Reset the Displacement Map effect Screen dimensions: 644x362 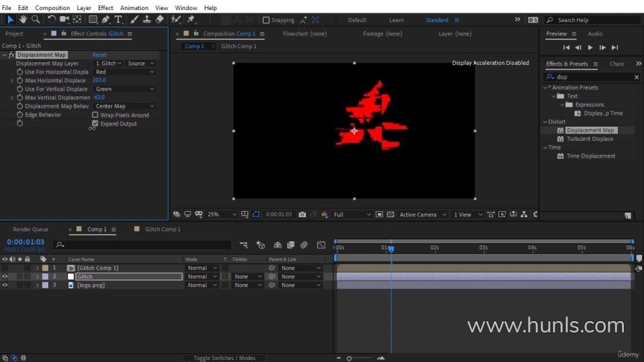click(99, 55)
